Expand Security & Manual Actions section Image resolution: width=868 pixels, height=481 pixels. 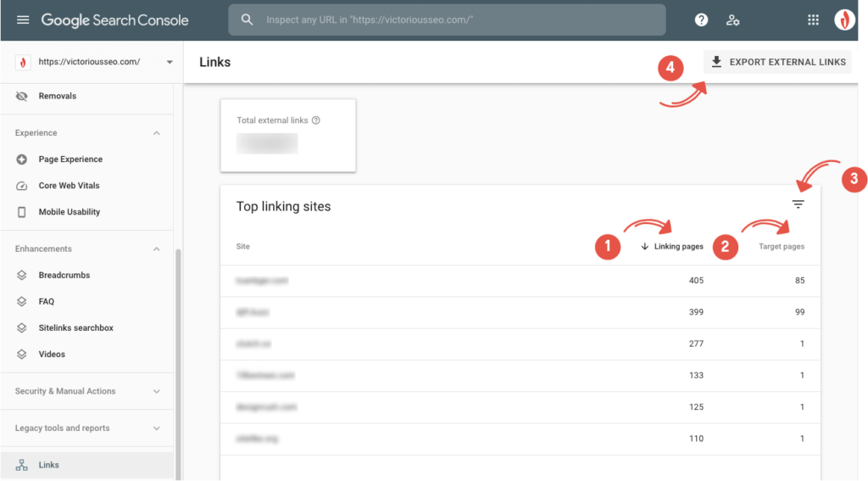click(x=156, y=391)
